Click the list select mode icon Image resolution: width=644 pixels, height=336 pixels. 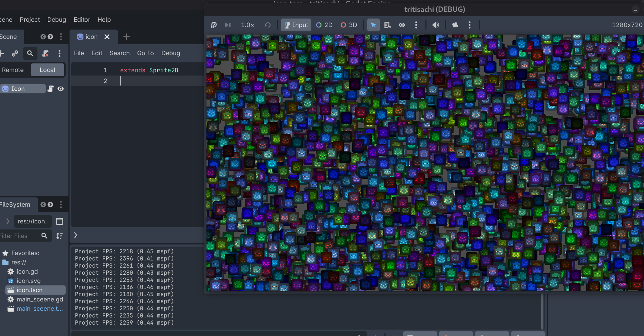click(x=388, y=25)
